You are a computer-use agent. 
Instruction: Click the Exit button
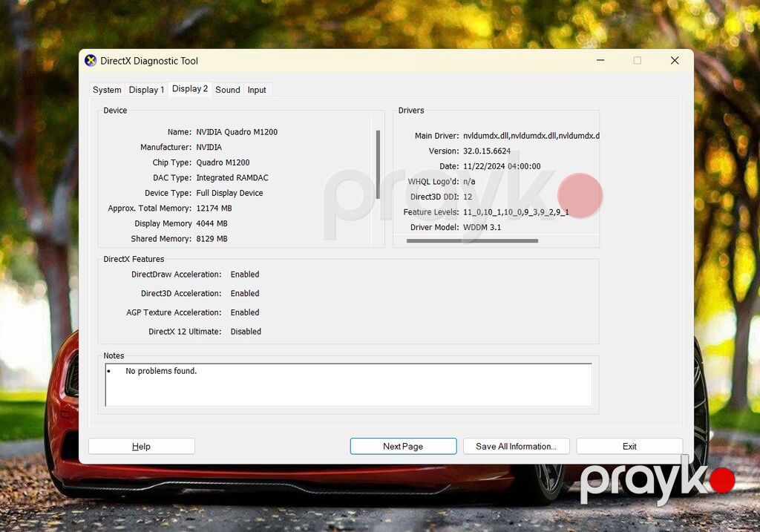click(629, 446)
